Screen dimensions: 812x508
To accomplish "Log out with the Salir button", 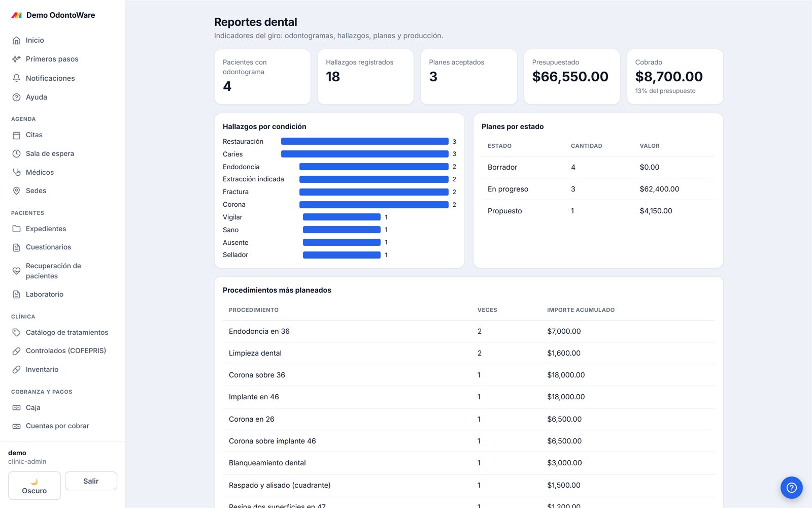I will click(x=91, y=481).
